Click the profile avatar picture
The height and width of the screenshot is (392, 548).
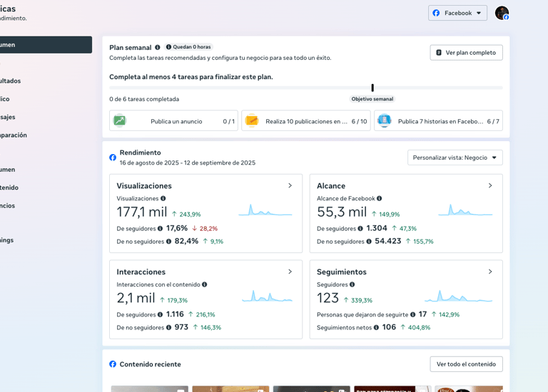pos(502,13)
